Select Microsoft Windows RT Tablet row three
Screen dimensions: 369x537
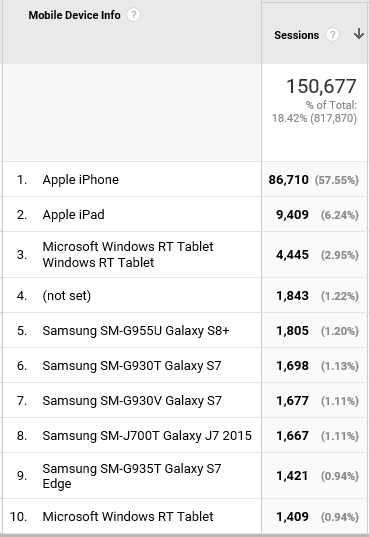[128, 254]
